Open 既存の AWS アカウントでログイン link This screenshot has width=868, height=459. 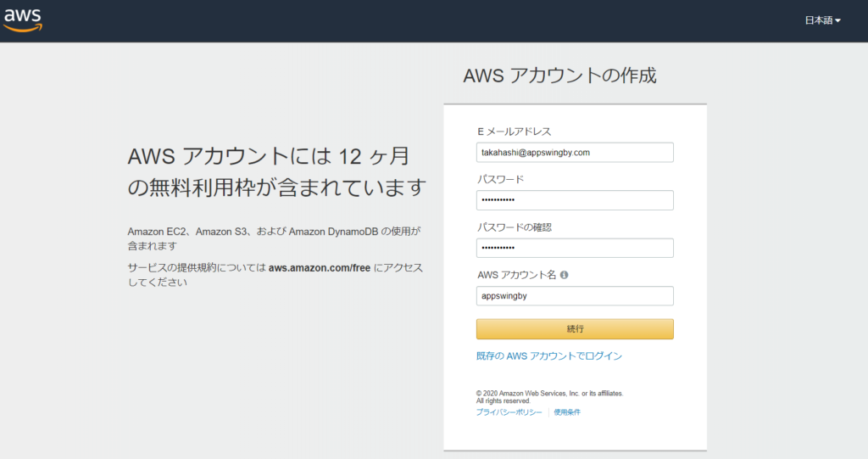[549, 355]
